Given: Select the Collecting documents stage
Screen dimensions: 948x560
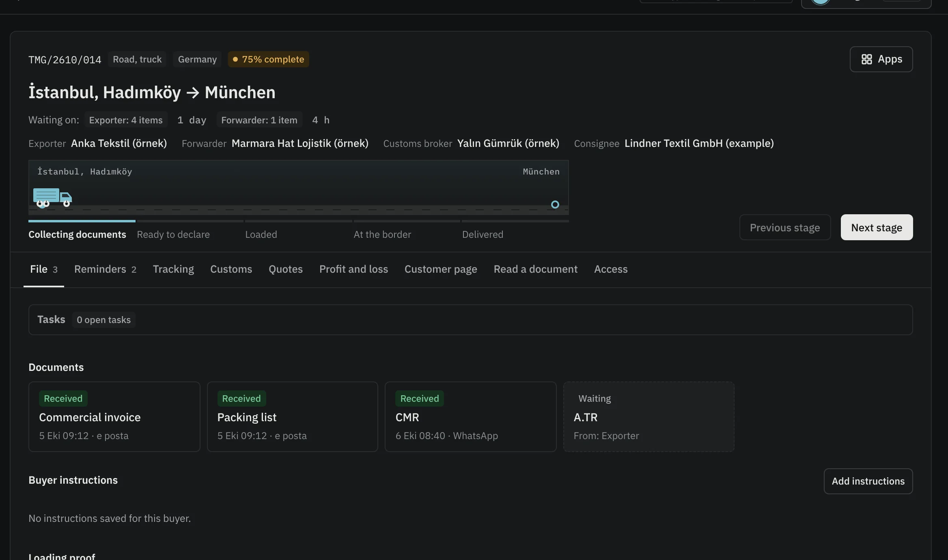Looking at the screenshot, I should pyautogui.click(x=77, y=235).
